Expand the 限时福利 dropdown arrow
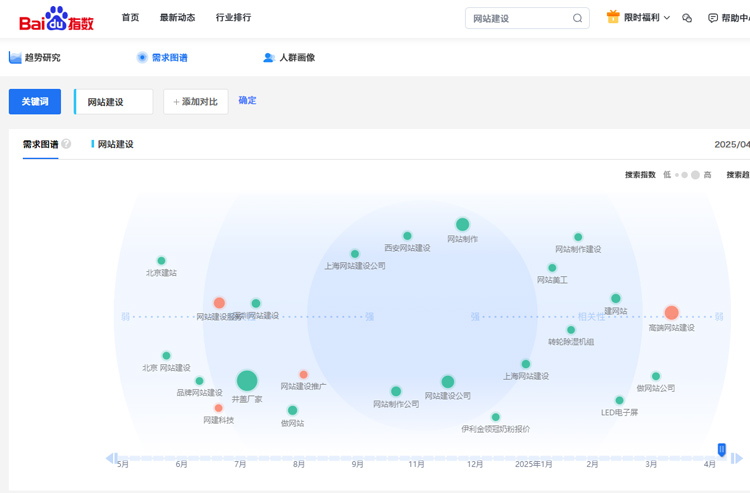This screenshot has width=750, height=493. pyautogui.click(x=667, y=18)
